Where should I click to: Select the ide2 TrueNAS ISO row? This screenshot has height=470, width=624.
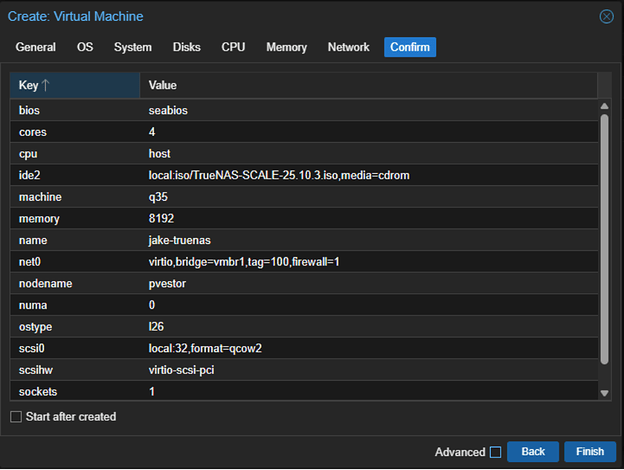coord(304,175)
